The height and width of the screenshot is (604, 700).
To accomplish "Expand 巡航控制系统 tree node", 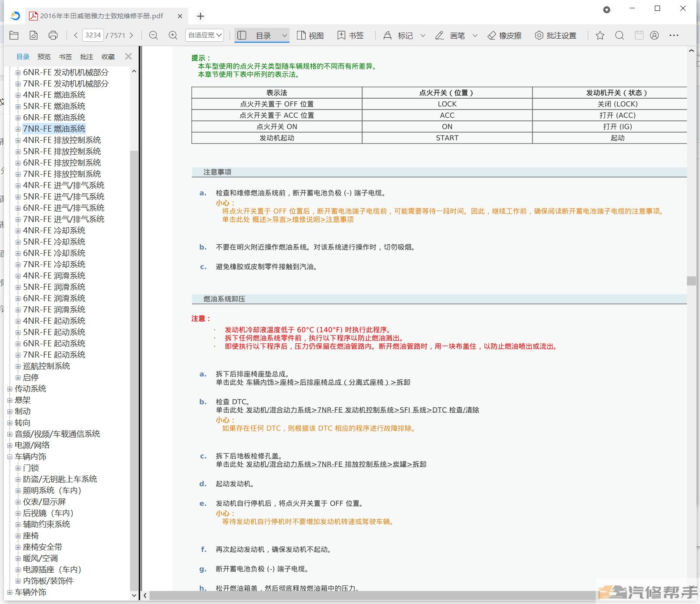I will point(18,366).
